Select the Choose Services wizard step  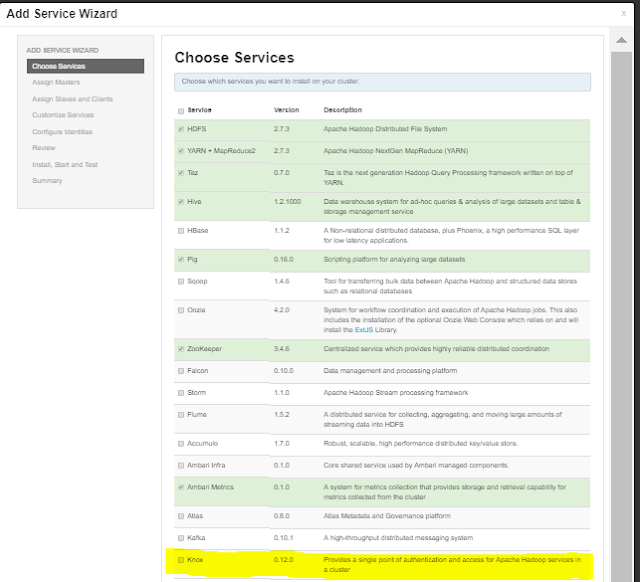[58, 66]
